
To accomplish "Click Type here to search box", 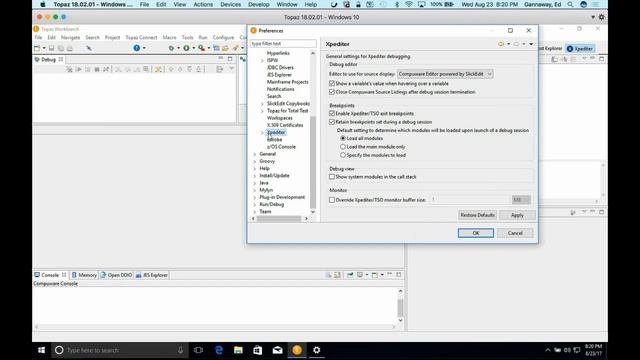I will pyautogui.click(x=119, y=350).
